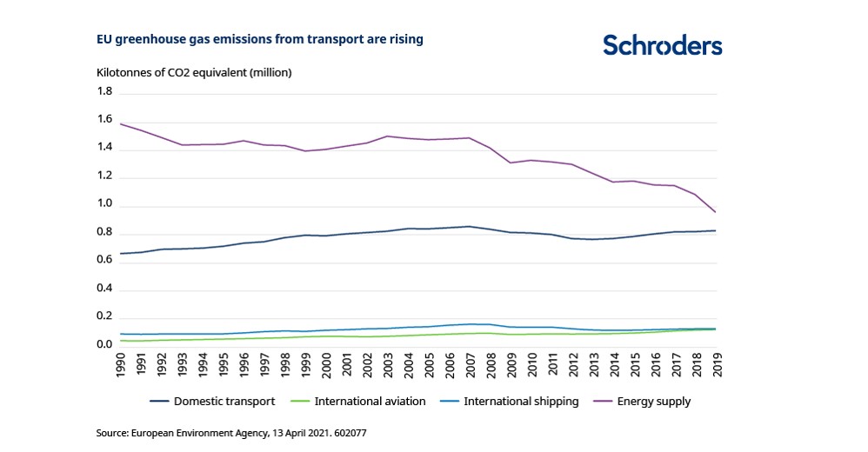Toggle the Domestic transport legend label
868x452 pixels.
(x=224, y=402)
